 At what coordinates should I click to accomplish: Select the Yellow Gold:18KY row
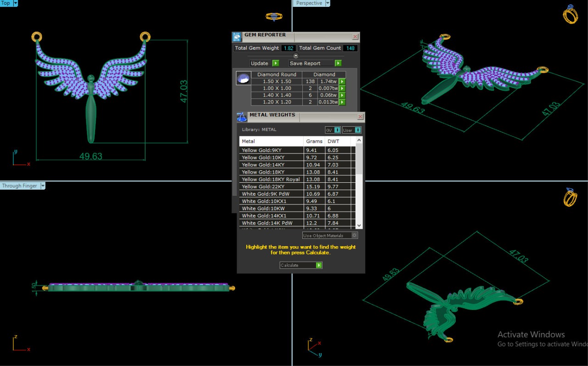(x=271, y=172)
